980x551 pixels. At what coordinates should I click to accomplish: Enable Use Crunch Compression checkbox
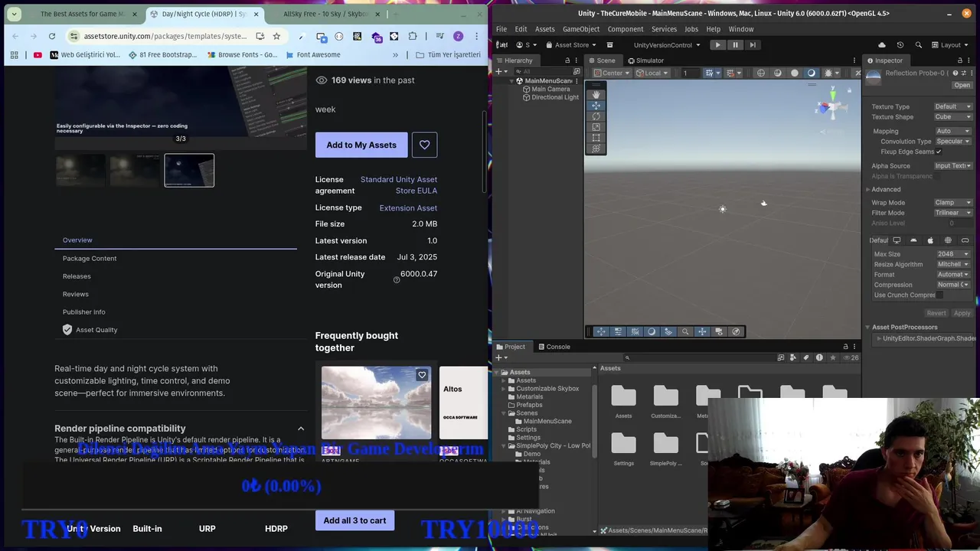(940, 295)
